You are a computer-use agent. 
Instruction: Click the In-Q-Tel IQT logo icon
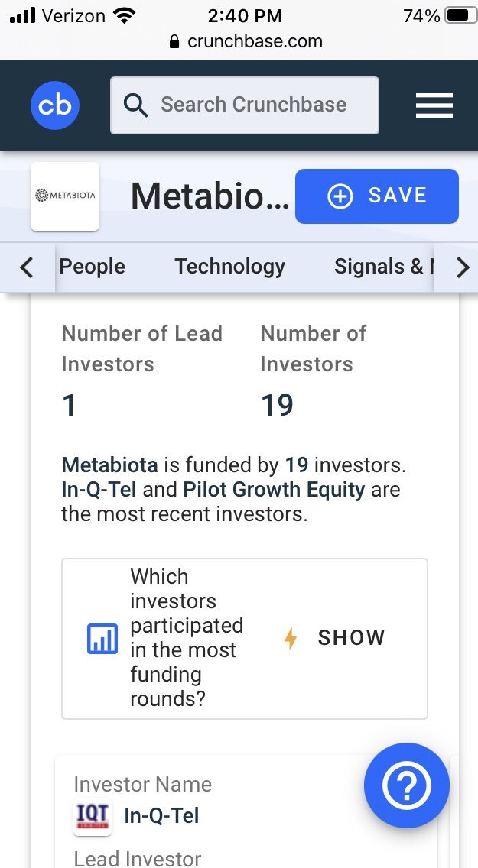(92, 816)
